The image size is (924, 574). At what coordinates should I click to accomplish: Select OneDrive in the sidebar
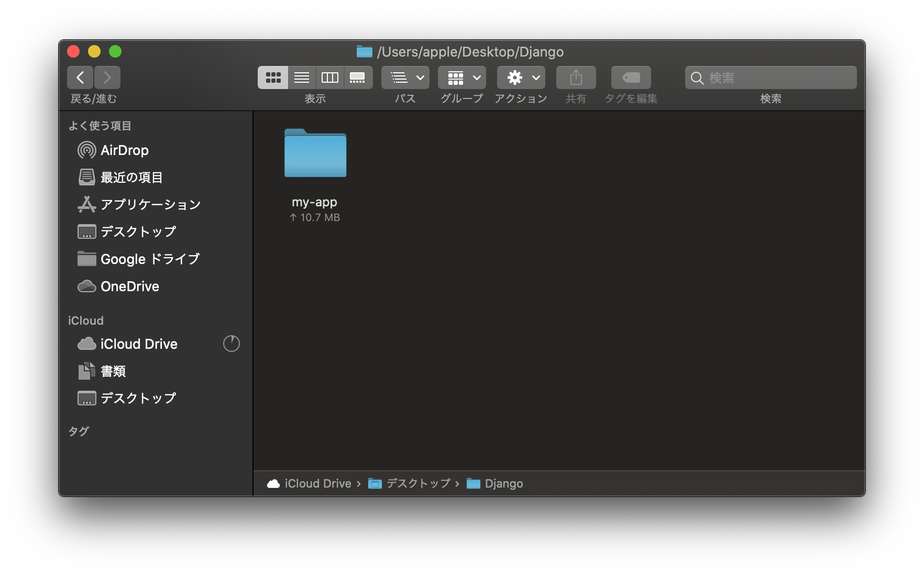[x=129, y=286]
